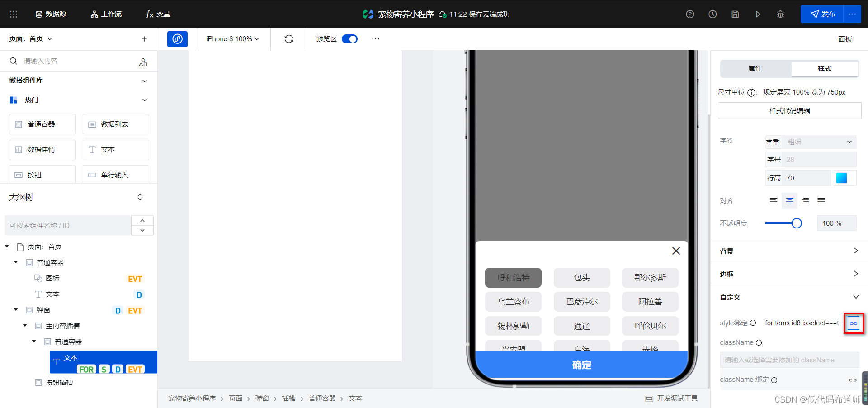Click the 尺寸单位 info icon
The width and height of the screenshot is (868, 408).
(751, 93)
